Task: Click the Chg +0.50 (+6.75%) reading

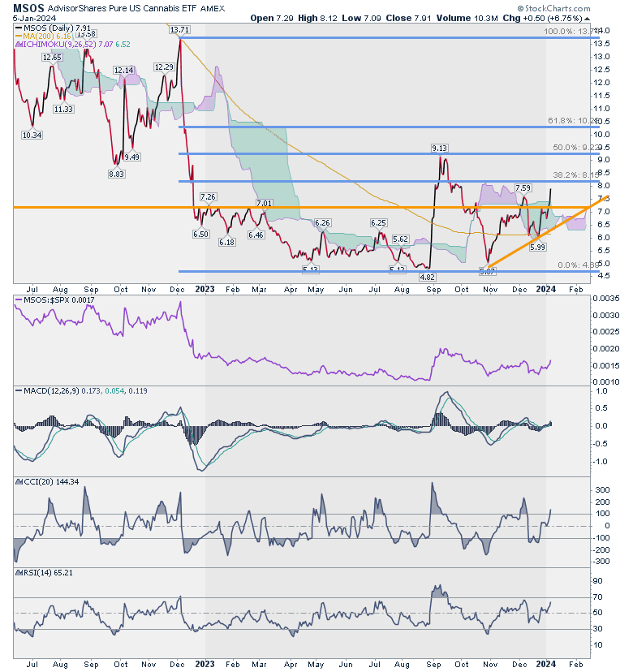Action: click(x=543, y=18)
